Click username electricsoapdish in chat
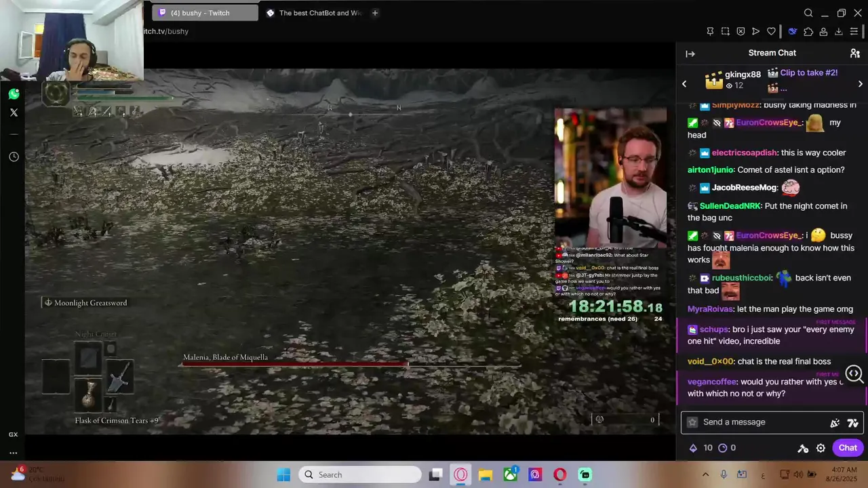This screenshot has width=868, height=488. 745,152
